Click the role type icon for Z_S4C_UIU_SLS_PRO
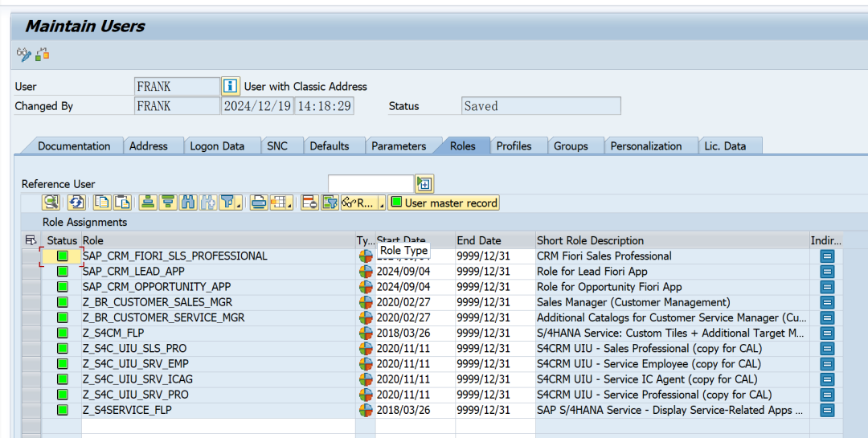Image resolution: width=868 pixels, height=438 pixels. pyautogui.click(x=366, y=349)
